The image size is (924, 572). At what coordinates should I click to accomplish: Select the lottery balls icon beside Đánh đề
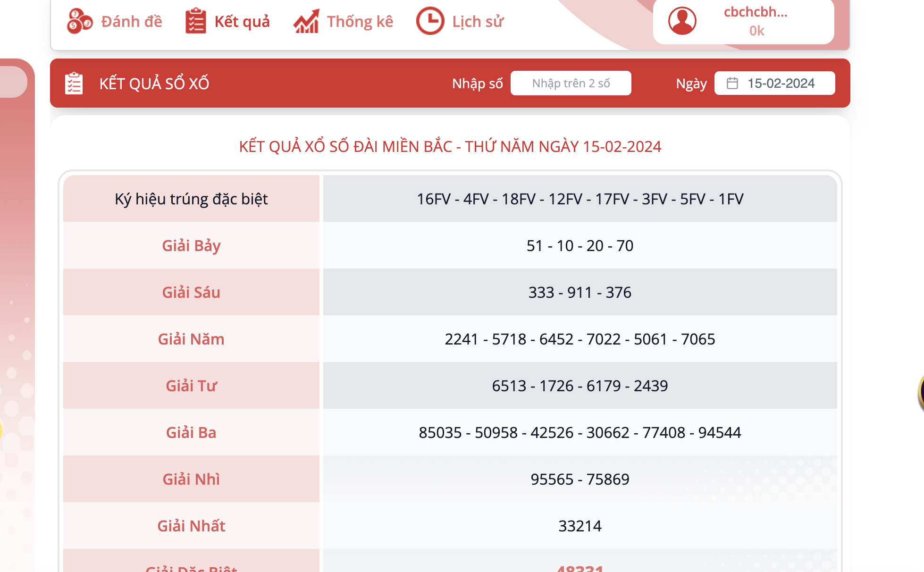[79, 21]
